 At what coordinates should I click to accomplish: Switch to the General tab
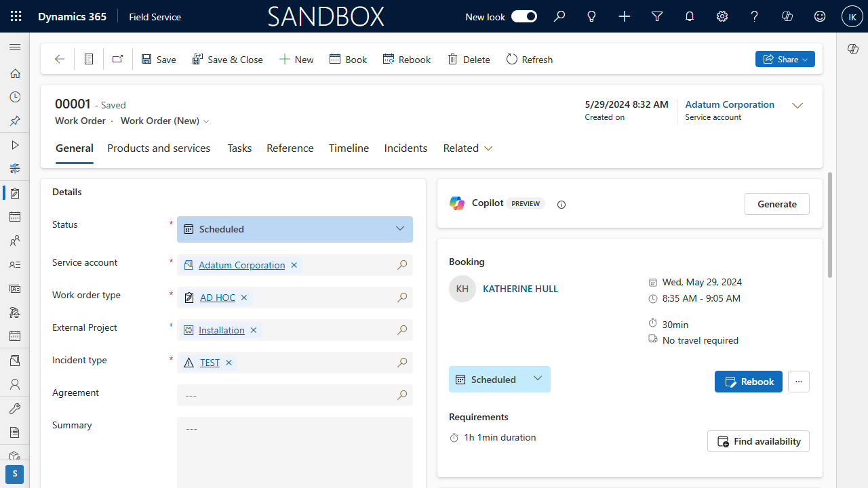pyautogui.click(x=75, y=148)
